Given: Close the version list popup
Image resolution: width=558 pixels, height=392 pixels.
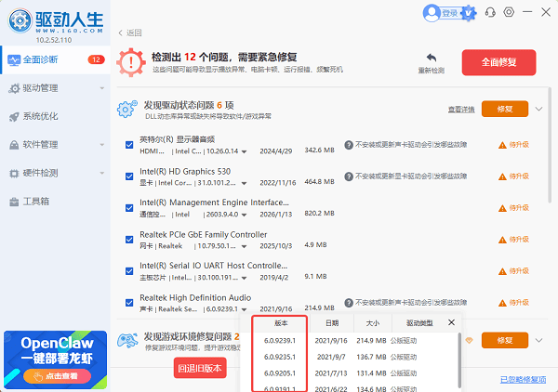Looking at the screenshot, I should tap(451, 322).
